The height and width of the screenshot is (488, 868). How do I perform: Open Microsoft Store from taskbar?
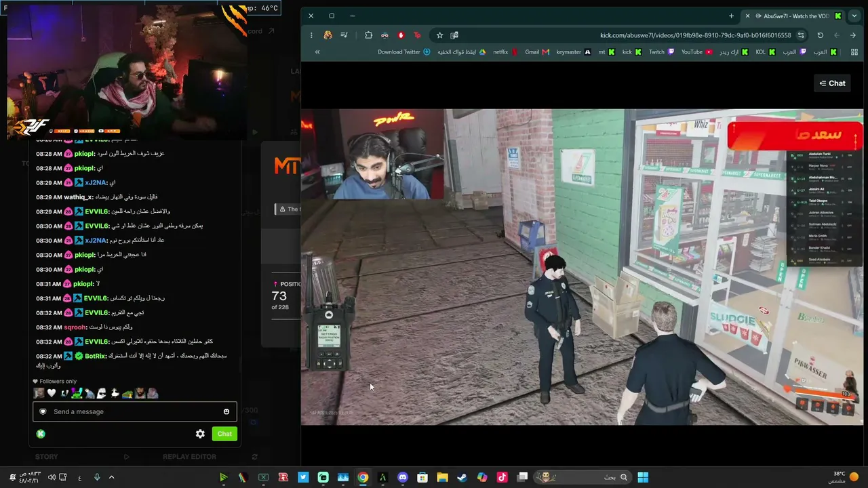click(422, 477)
